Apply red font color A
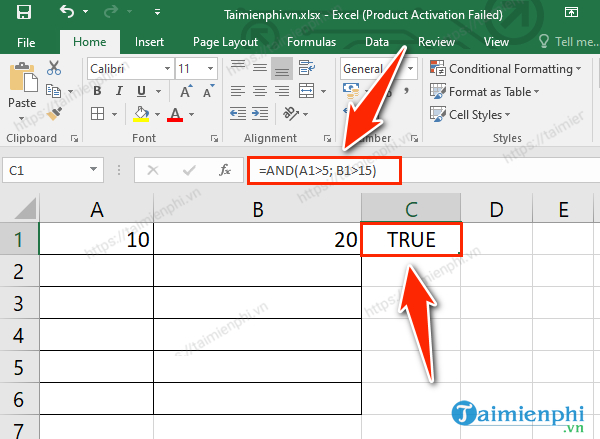Image resolution: width=600 pixels, height=439 pixels. pyautogui.click(x=175, y=114)
